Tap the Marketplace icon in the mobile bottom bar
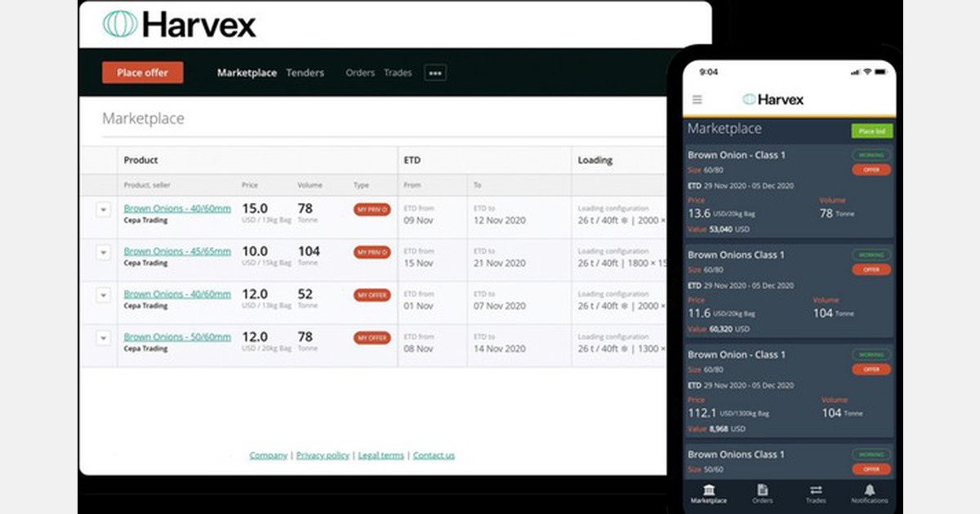Screen dimensions: 980x514 [708, 493]
